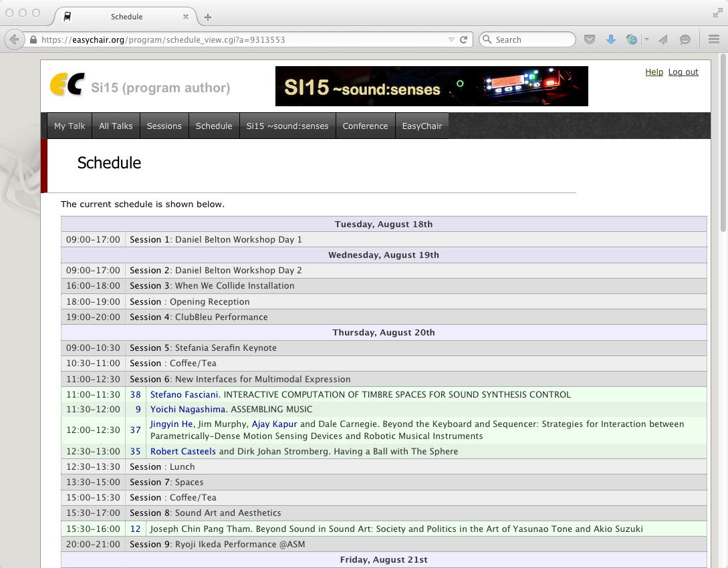Open talk number 9 link
728x568 pixels.
tap(138, 409)
